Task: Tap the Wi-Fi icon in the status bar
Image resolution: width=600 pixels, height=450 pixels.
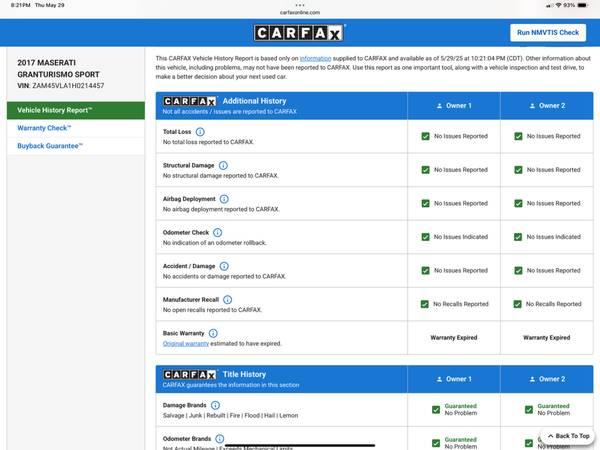Action: point(558,5)
